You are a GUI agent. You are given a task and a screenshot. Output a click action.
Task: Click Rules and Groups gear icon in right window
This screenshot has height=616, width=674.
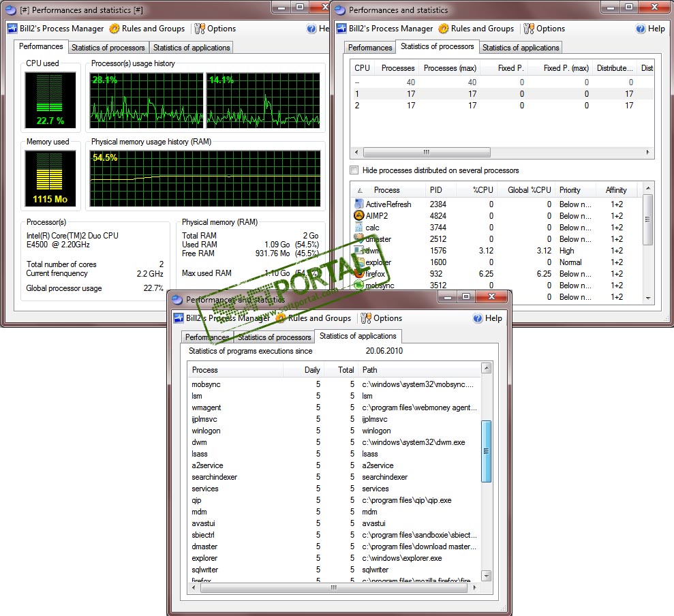tap(443, 29)
